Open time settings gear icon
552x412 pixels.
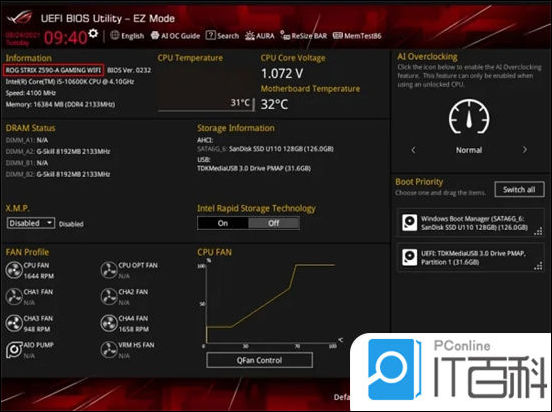coord(93,33)
